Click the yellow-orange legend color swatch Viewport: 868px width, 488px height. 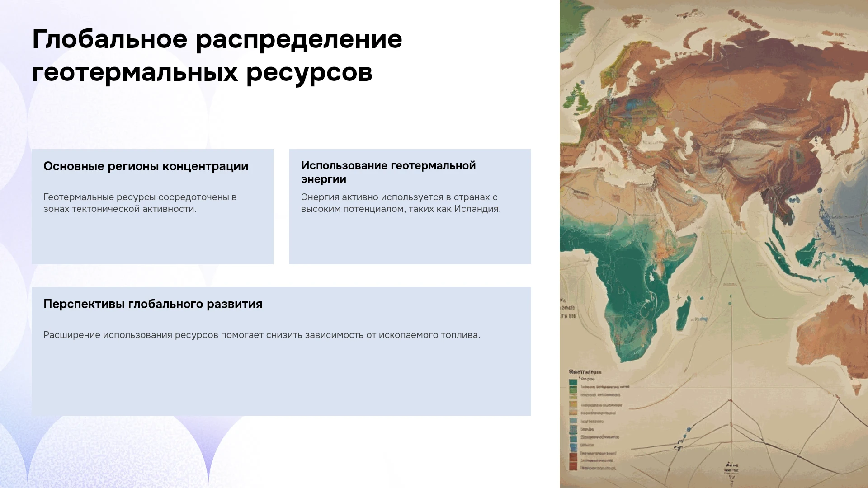tap(573, 405)
